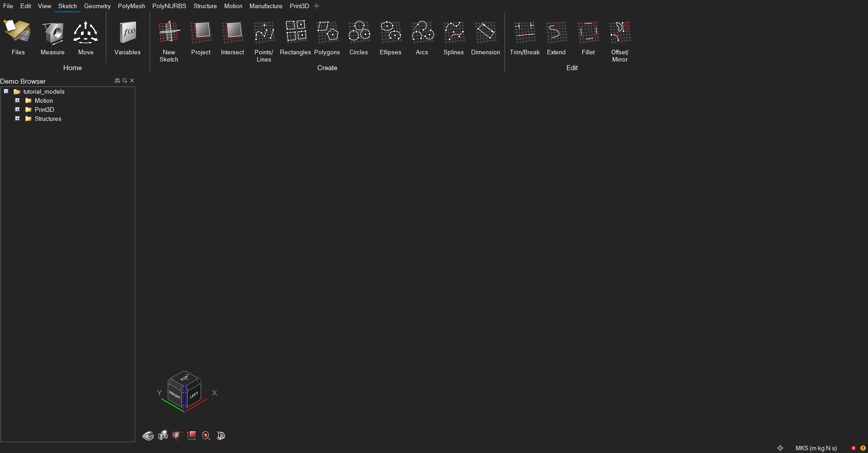Open the PolyNURBS menu
868x453 pixels.
(x=169, y=6)
